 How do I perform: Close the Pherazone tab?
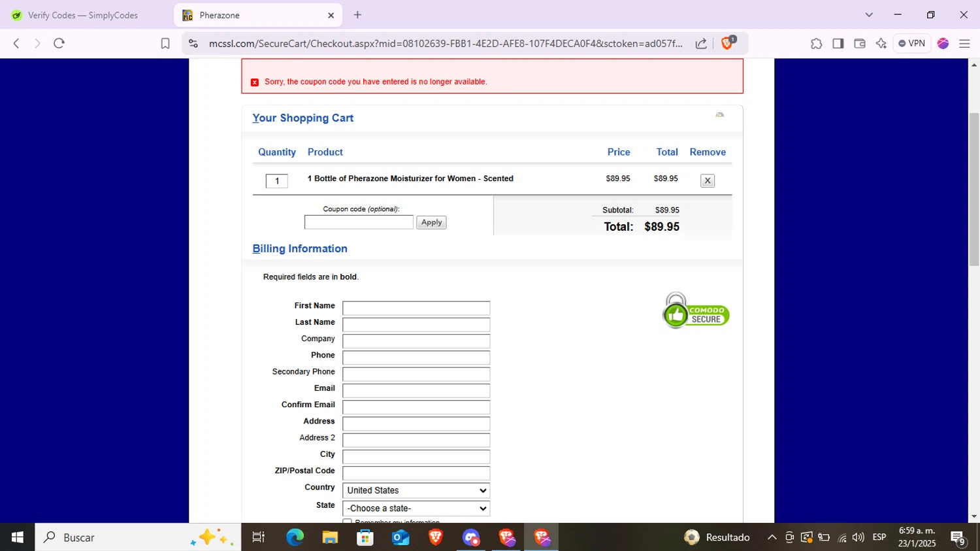coord(331,15)
